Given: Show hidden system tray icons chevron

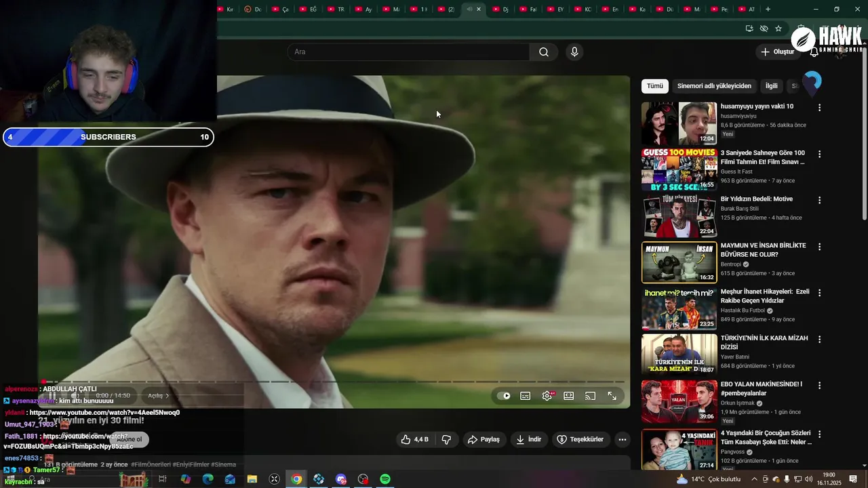Looking at the screenshot, I should click(753, 479).
